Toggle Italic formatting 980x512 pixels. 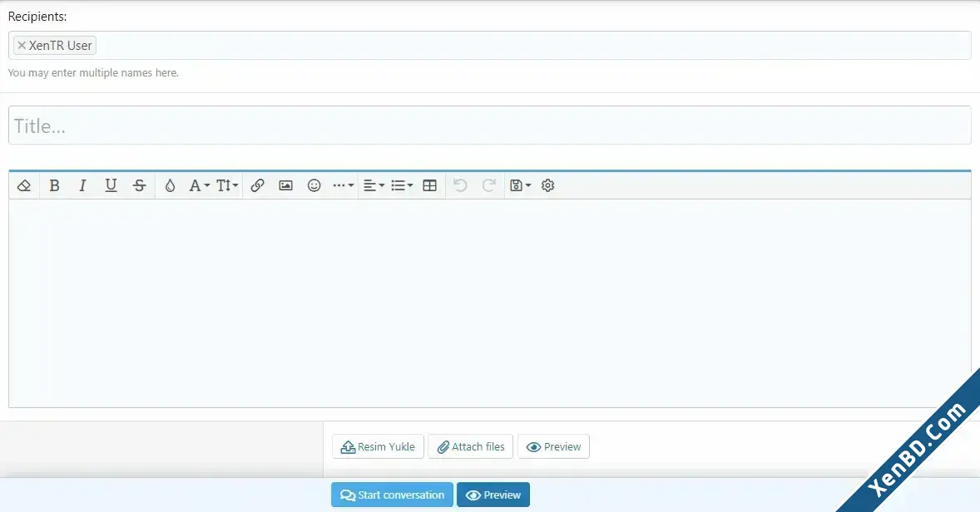click(x=82, y=185)
